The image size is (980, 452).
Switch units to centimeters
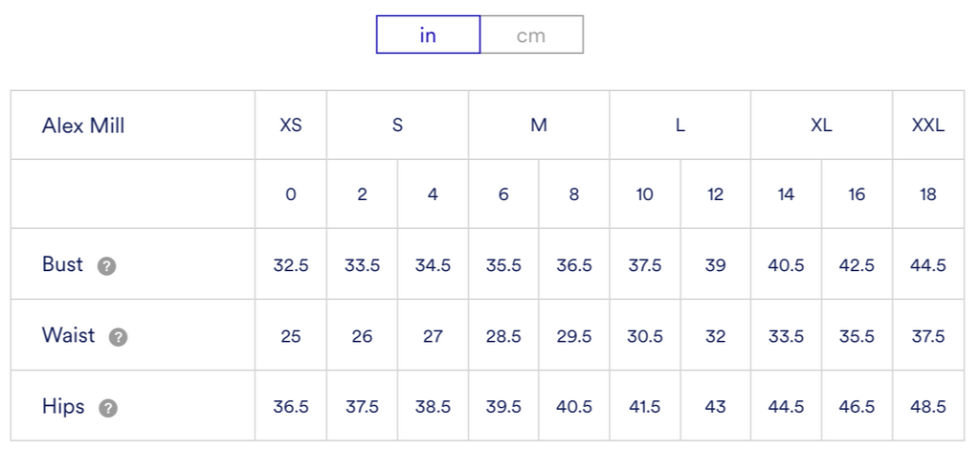pos(531,35)
